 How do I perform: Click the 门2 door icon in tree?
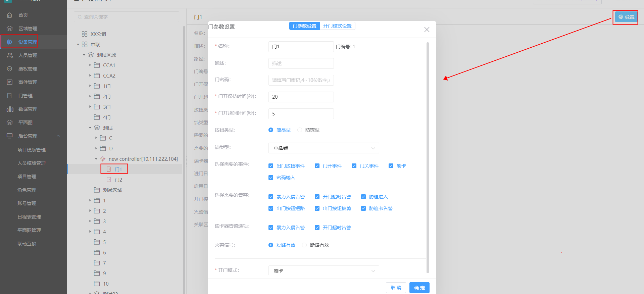coord(109,180)
